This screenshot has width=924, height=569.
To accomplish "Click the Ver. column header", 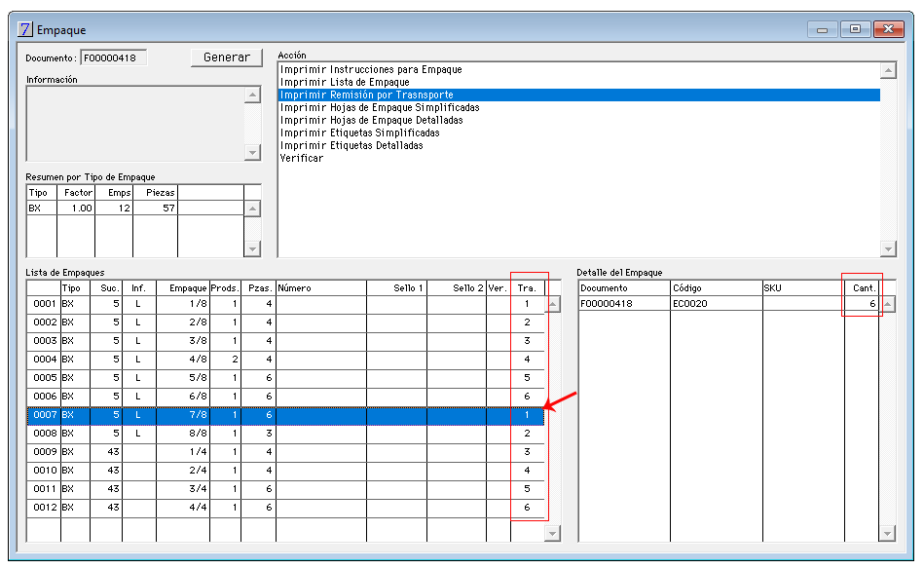I will coord(499,288).
